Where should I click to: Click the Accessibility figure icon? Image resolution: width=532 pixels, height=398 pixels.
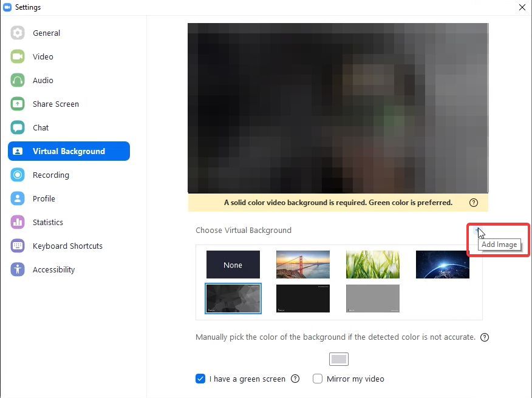(17, 269)
